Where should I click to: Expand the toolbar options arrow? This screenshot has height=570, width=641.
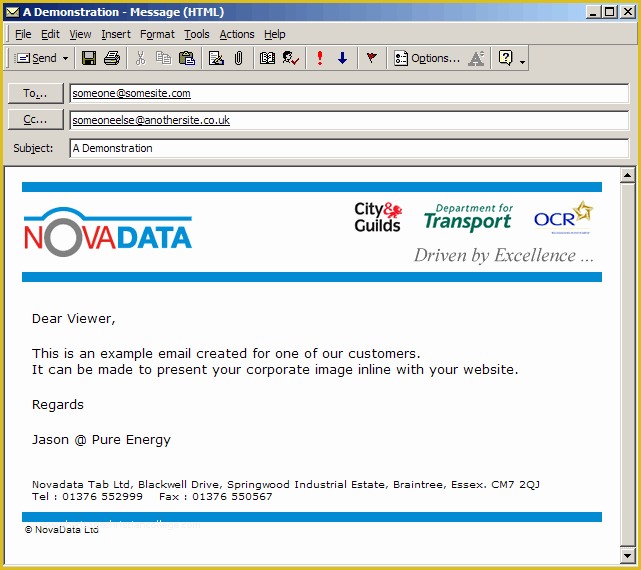[x=522, y=62]
